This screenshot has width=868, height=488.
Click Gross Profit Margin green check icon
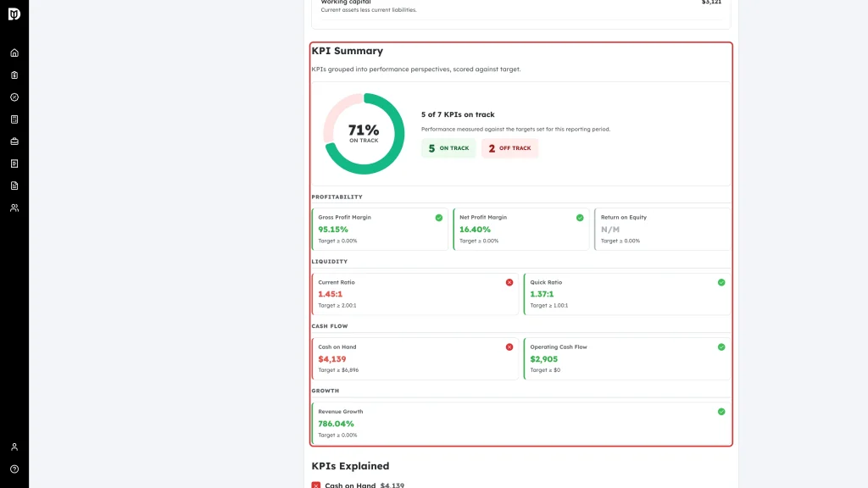coord(439,218)
